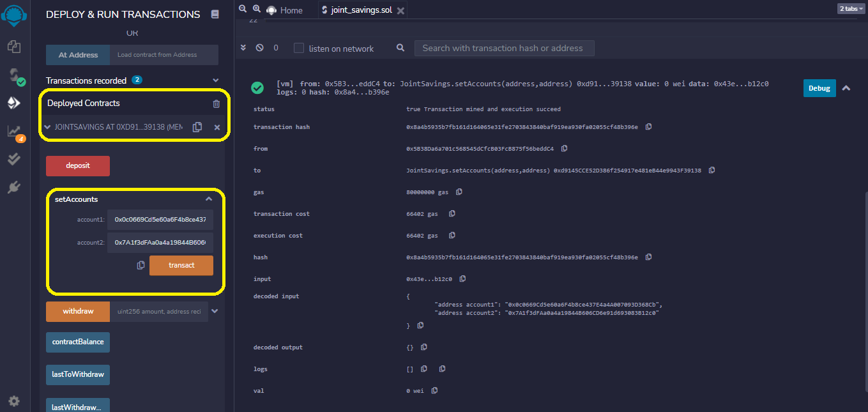The width and height of the screenshot is (868, 412).
Task: Copy the transaction cost value
Action: 452,214
